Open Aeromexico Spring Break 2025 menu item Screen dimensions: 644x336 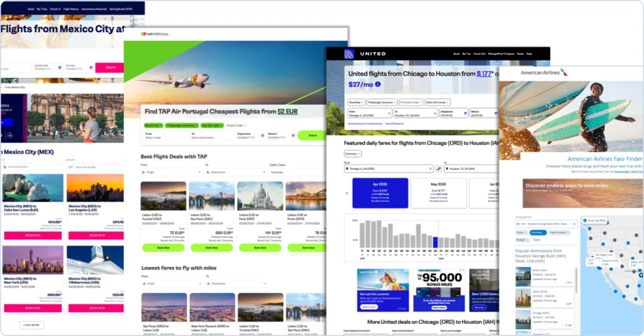coord(121,9)
